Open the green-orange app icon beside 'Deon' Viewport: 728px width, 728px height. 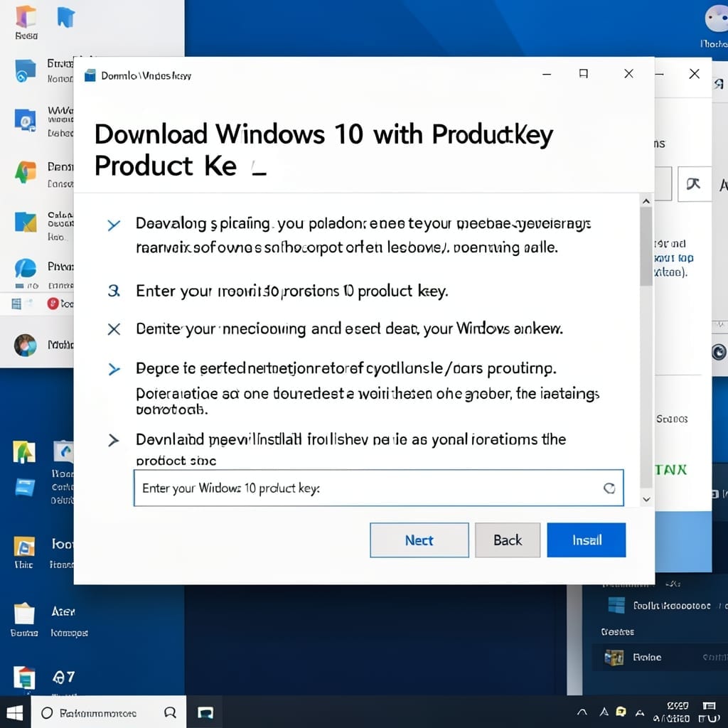tap(25, 172)
